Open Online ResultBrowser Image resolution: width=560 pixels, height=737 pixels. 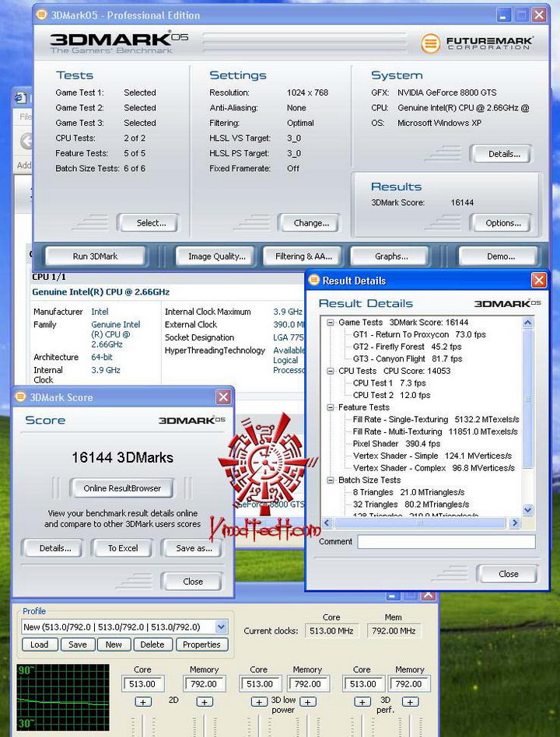[x=122, y=488]
